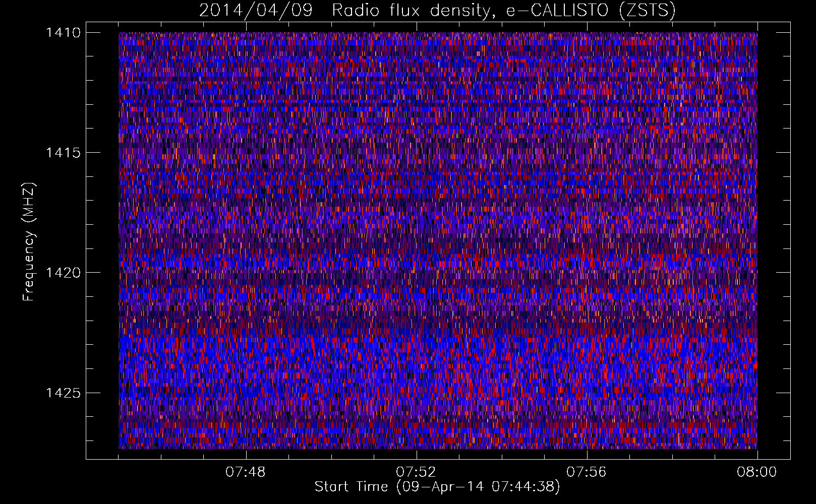Select the 'e-CALLISTO (ZSTS)' station label

591,11
